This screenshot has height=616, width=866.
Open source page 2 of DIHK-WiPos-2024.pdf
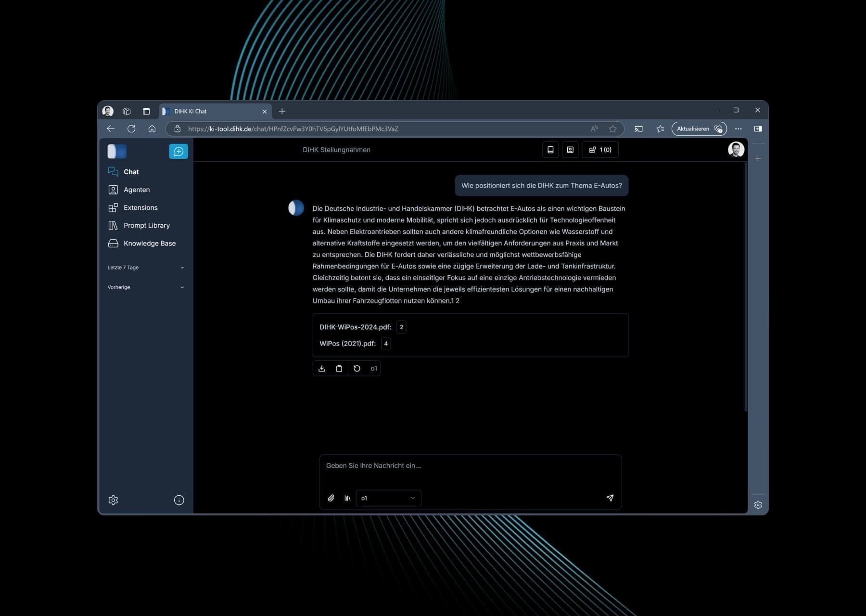[401, 327]
